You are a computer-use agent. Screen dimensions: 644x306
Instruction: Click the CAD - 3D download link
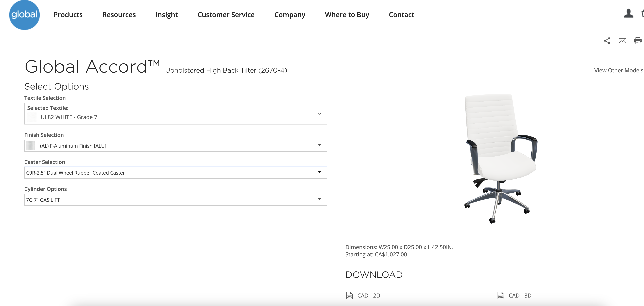tap(520, 296)
